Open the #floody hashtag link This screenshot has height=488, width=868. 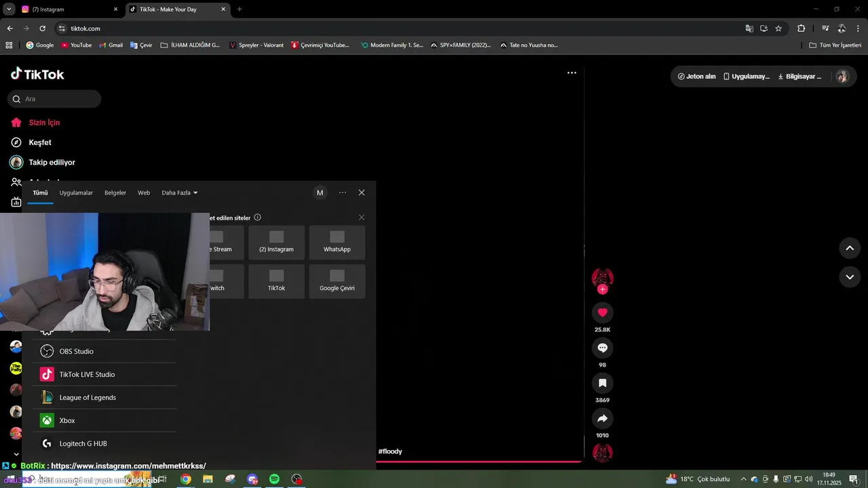click(390, 451)
